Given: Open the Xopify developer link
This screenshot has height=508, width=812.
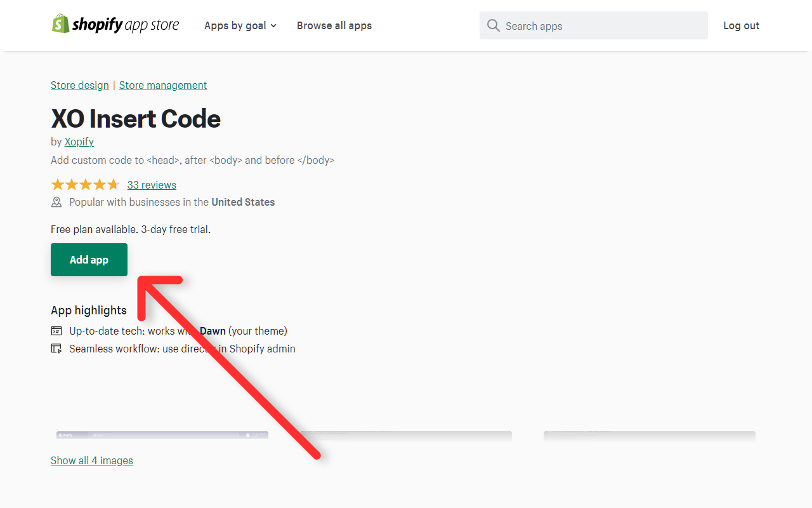Looking at the screenshot, I should [79, 142].
